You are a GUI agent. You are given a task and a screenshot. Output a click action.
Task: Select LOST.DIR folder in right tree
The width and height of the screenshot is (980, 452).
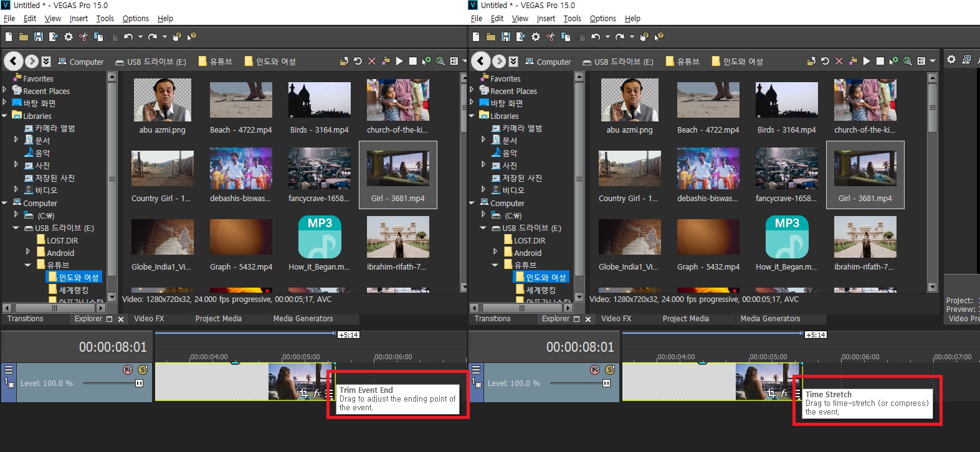tap(530, 240)
